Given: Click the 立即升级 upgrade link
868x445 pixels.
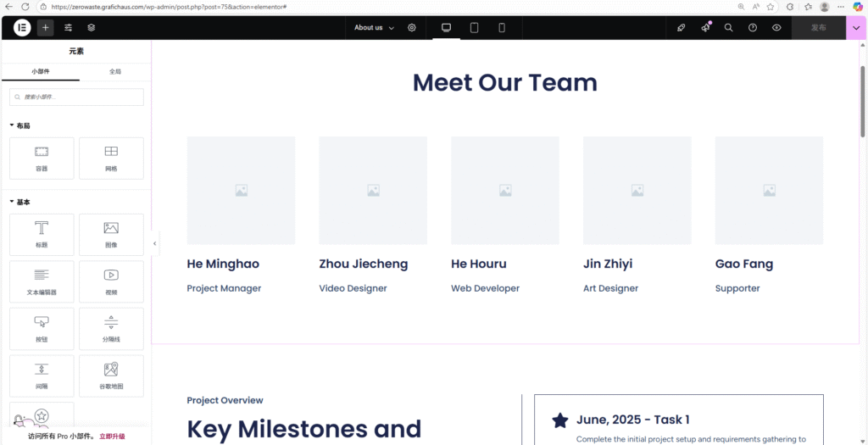Looking at the screenshot, I should (112, 436).
